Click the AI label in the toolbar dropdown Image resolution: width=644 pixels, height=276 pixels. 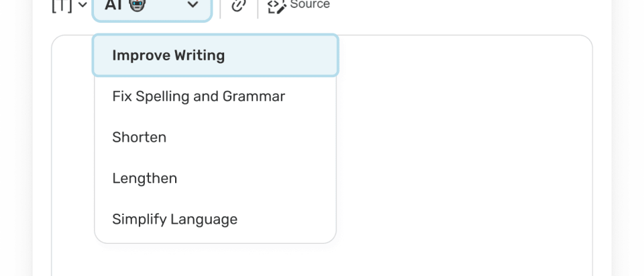coord(113,5)
